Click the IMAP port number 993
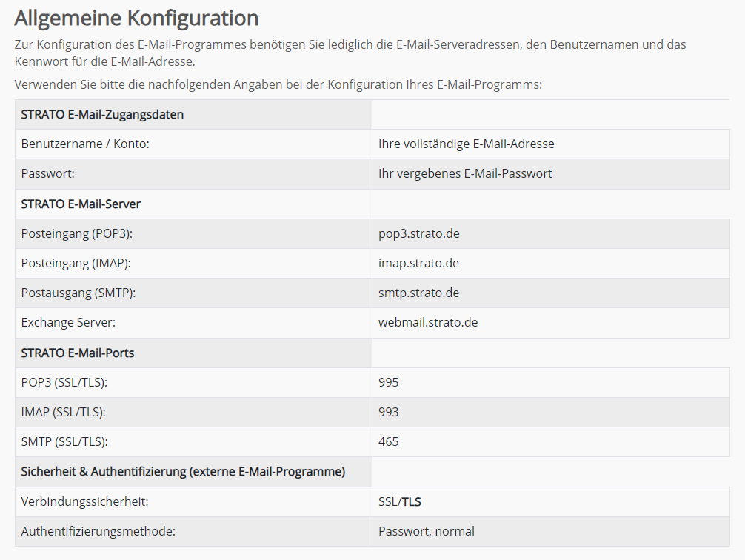 pyautogui.click(x=389, y=412)
